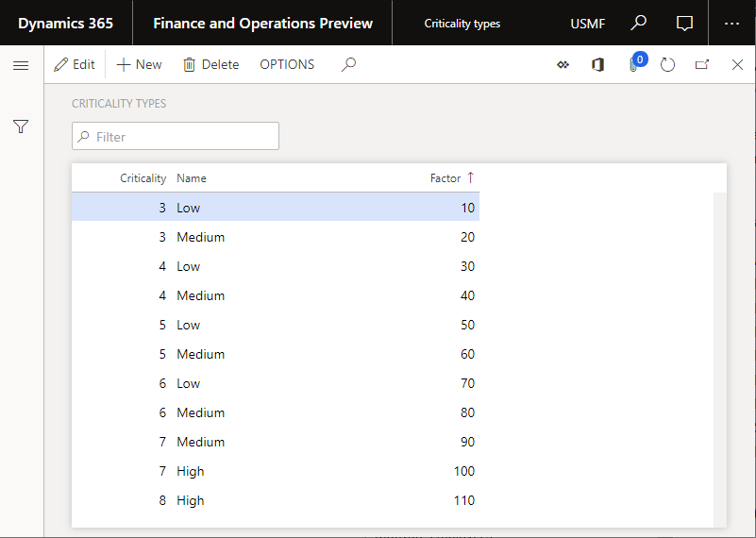Go to Dynamics 365 home

65,24
